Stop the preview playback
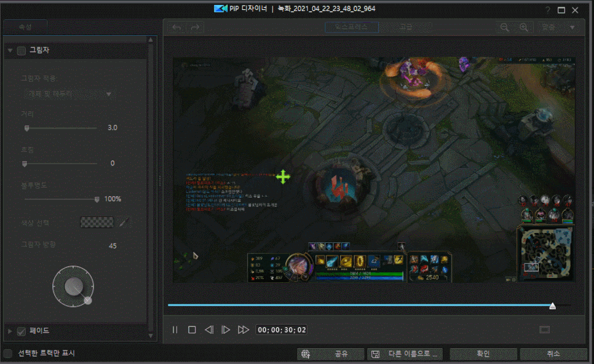The image size is (594, 364). point(192,330)
